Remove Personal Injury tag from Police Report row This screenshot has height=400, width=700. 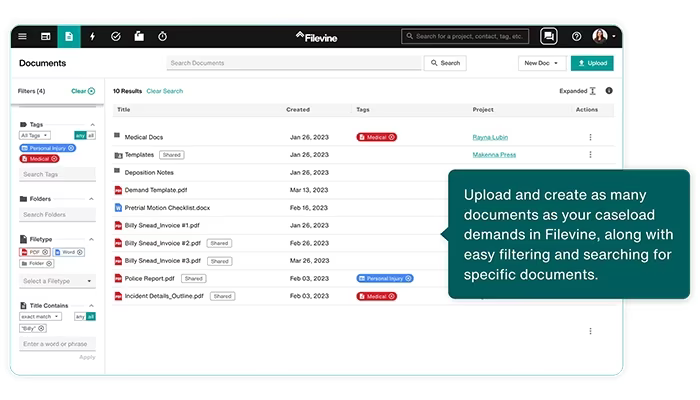pos(408,278)
